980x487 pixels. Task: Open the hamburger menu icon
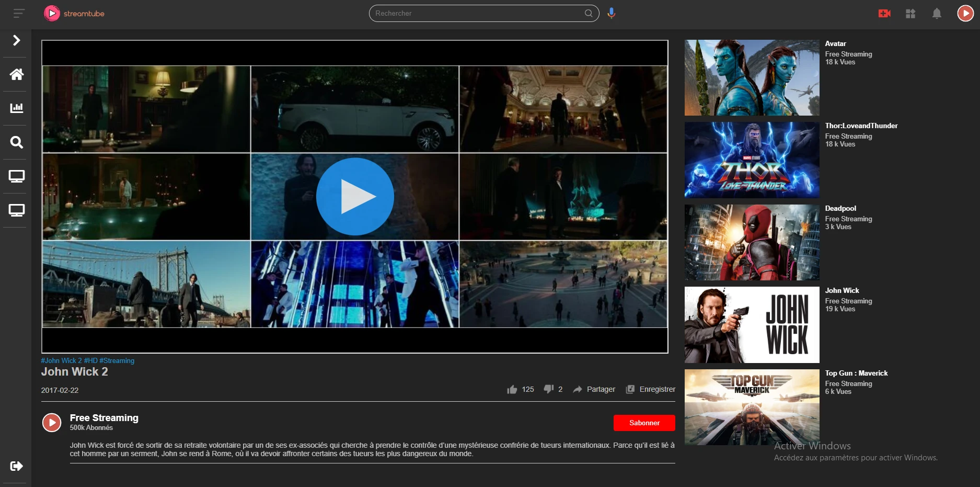[19, 13]
